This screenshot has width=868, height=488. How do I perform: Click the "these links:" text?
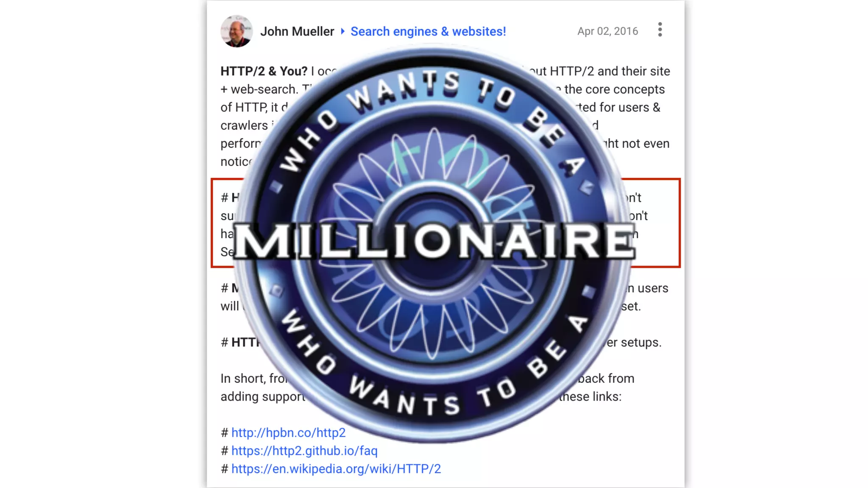[x=590, y=396]
